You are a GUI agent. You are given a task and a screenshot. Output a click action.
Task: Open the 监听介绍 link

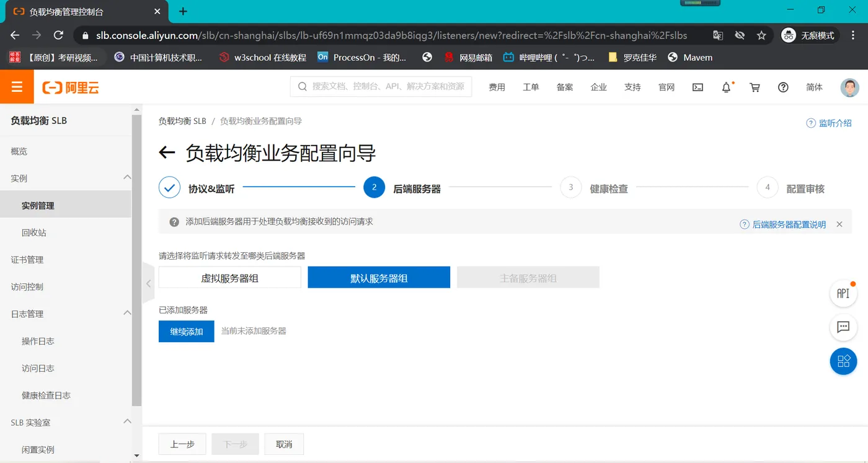click(829, 123)
